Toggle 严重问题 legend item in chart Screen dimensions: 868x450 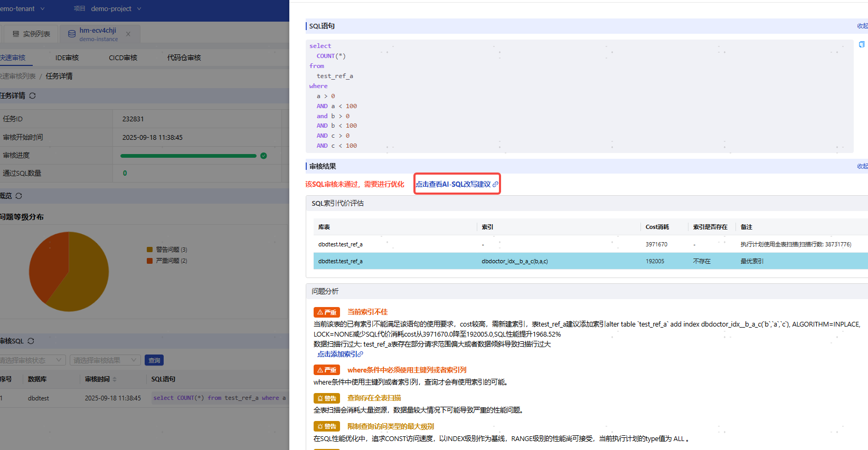[167, 261]
